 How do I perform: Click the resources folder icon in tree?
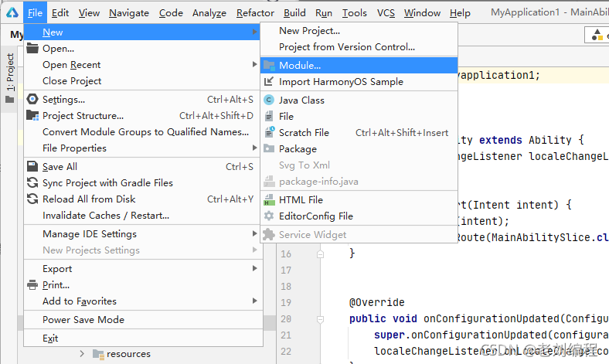point(98,354)
